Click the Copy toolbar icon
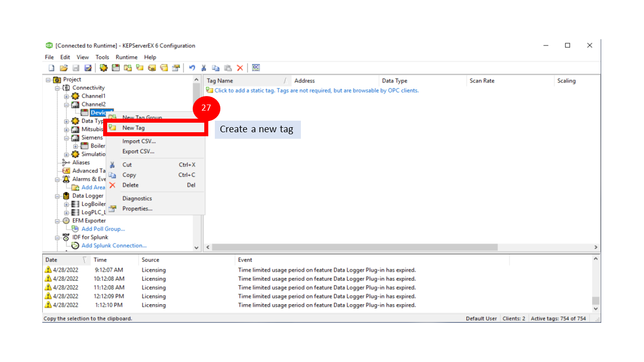Viewport: 644px width, 362px height. (x=216, y=68)
